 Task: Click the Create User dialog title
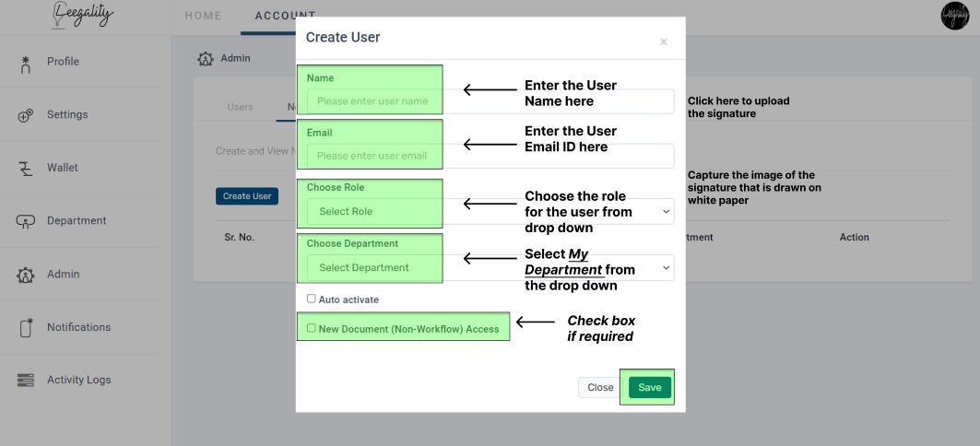[x=343, y=38]
